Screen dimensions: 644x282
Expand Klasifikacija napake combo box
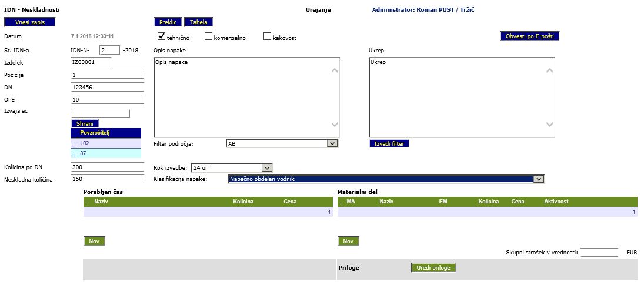[538, 179]
